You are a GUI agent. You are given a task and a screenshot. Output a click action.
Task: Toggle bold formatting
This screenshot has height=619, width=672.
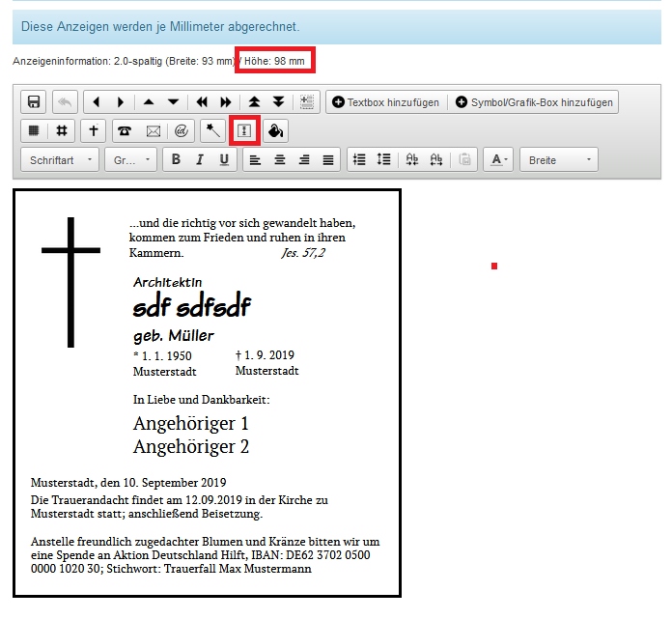click(x=176, y=160)
